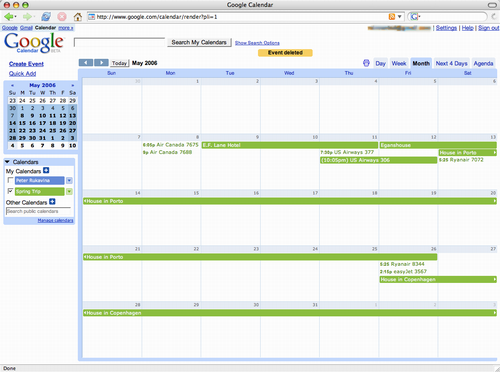Image resolution: width=500 pixels, height=372 pixels.
Task: Click the Create Event link
Action: (x=26, y=64)
